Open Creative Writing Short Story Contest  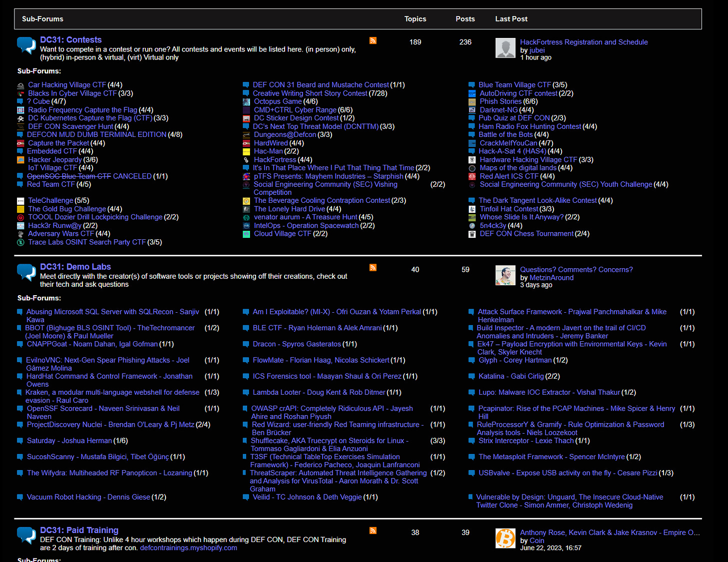tap(310, 93)
